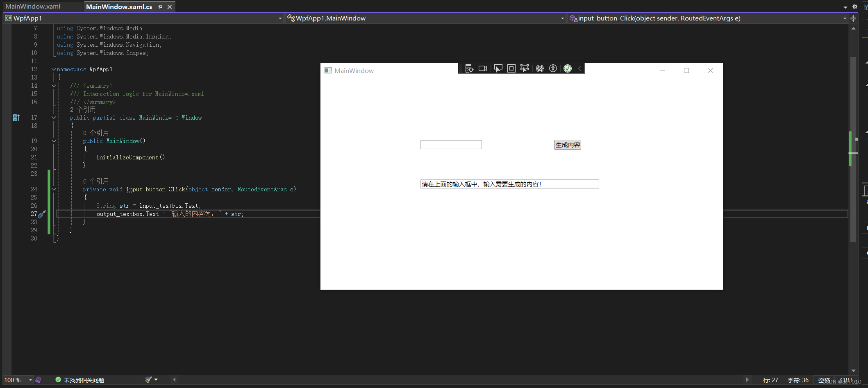Minimize the MainWindow app window

tap(663, 70)
